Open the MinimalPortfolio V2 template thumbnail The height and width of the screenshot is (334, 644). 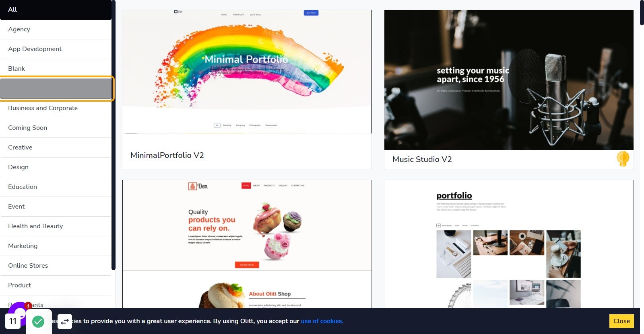click(x=247, y=72)
